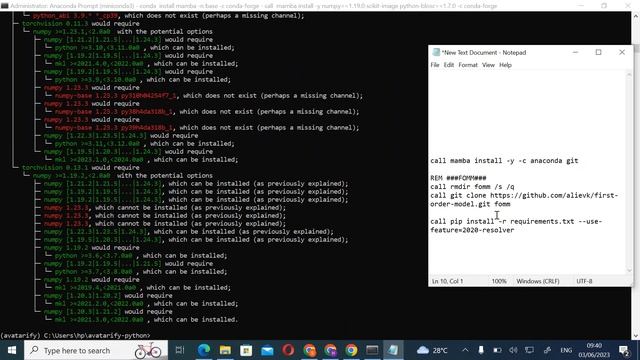Screen dimensions: 640x360
Task: Open the Mail app from the taskbar
Action: pos(267,350)
